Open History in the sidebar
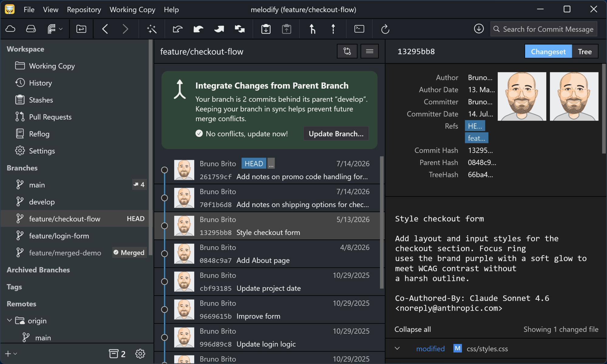 click(75, 83)
